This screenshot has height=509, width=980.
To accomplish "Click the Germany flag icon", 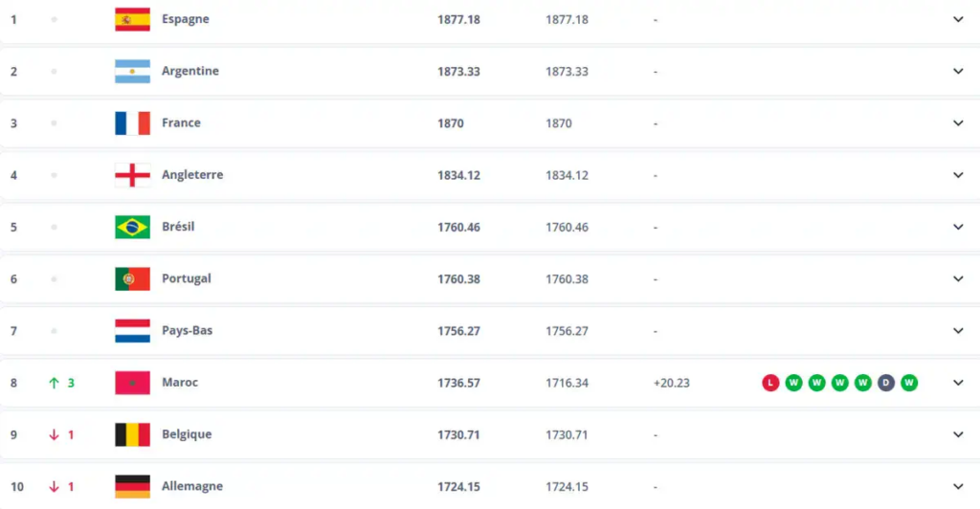I will 132,486.
